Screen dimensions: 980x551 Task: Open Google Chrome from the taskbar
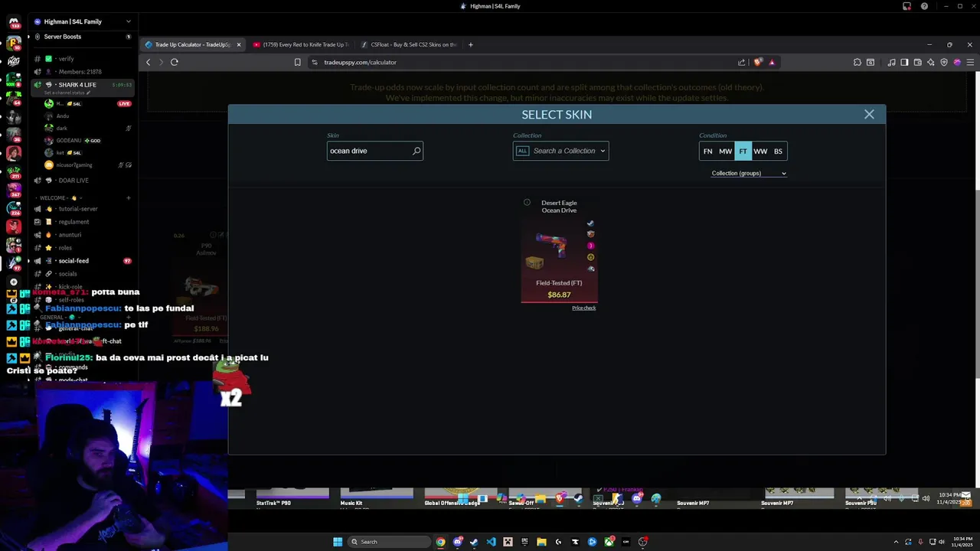pos(440,542)
